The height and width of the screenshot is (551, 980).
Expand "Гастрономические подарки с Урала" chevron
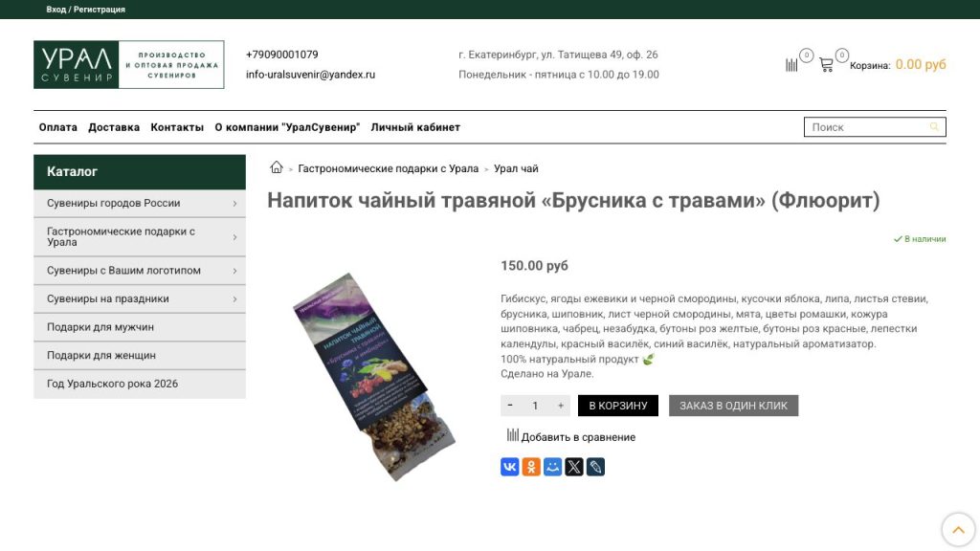(235, 237)
